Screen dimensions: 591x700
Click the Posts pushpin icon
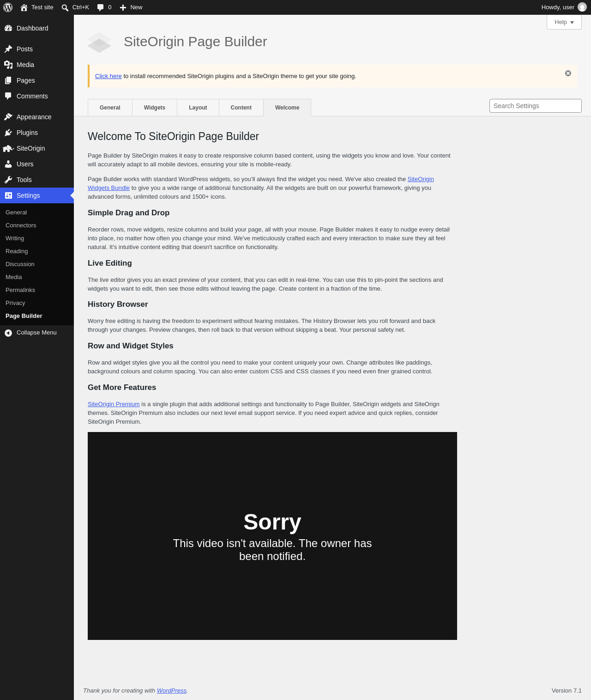point(8,49)
